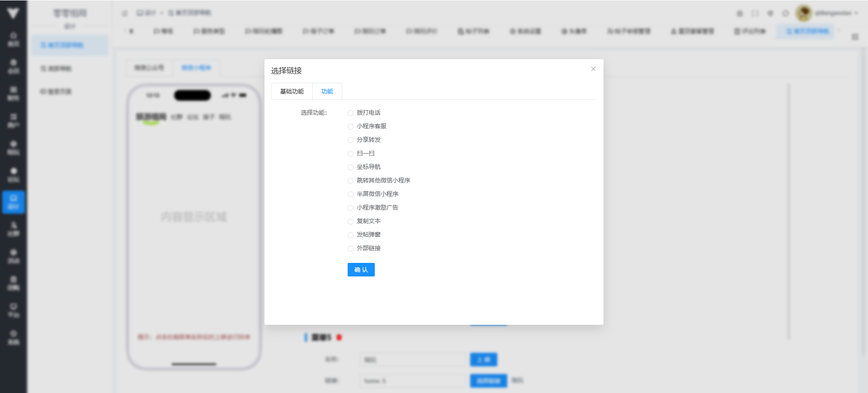Select 分享转发 function
The image size is (868, 393).
pyautogui.click(x=350, y=140)
